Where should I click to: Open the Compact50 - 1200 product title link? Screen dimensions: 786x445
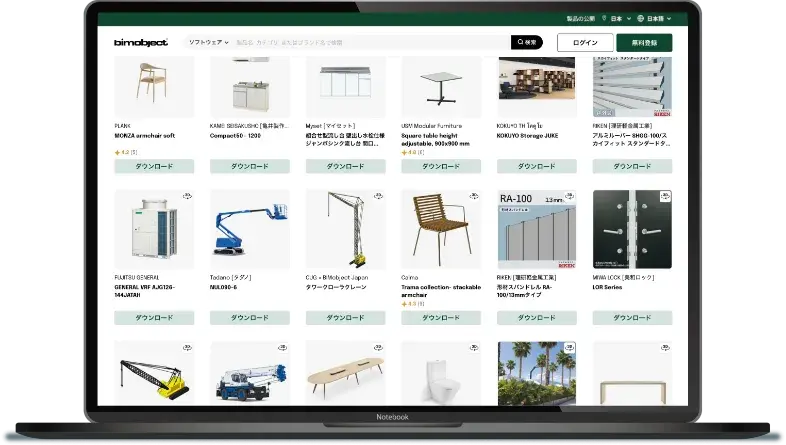234,135
